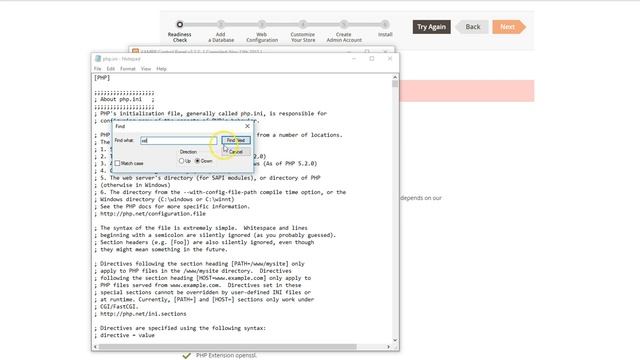Click the 'http://php.net/configuration.file' line
The width and height of the screenshot is (640, 360).
tap(150, 213)
